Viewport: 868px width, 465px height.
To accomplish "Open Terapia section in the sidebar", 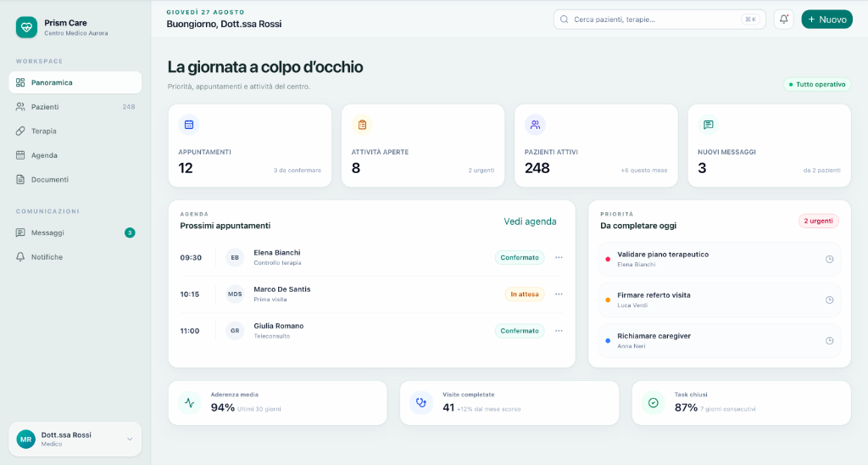I will point(75,132).
